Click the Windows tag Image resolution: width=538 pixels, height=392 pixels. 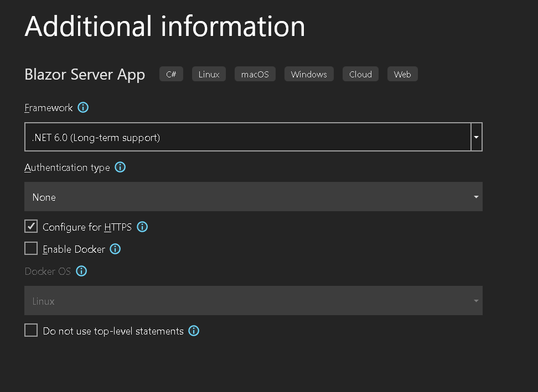click(x=309, y=74)
